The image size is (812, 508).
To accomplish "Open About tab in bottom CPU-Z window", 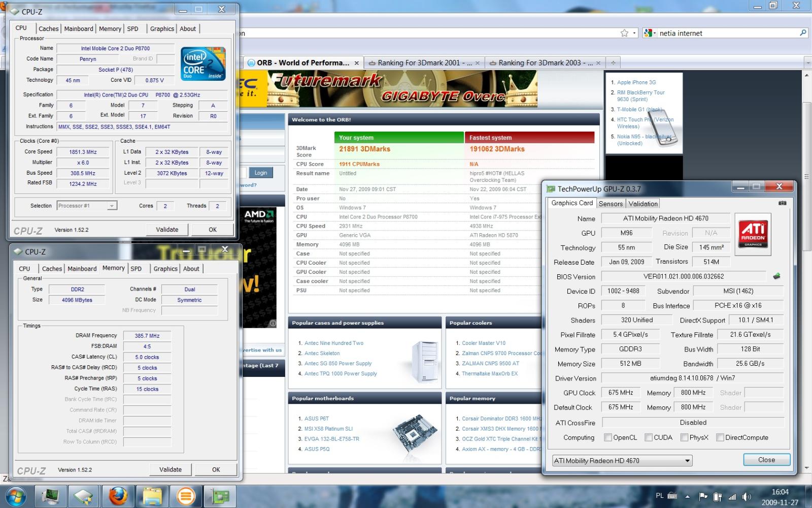I will [x=191, y=269].
